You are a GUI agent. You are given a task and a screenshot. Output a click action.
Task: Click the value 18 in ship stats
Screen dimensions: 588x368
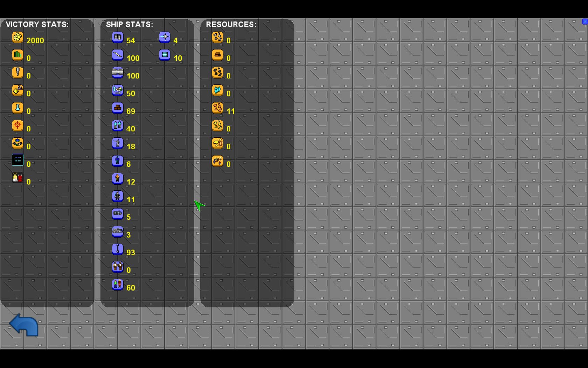point(131,146)
